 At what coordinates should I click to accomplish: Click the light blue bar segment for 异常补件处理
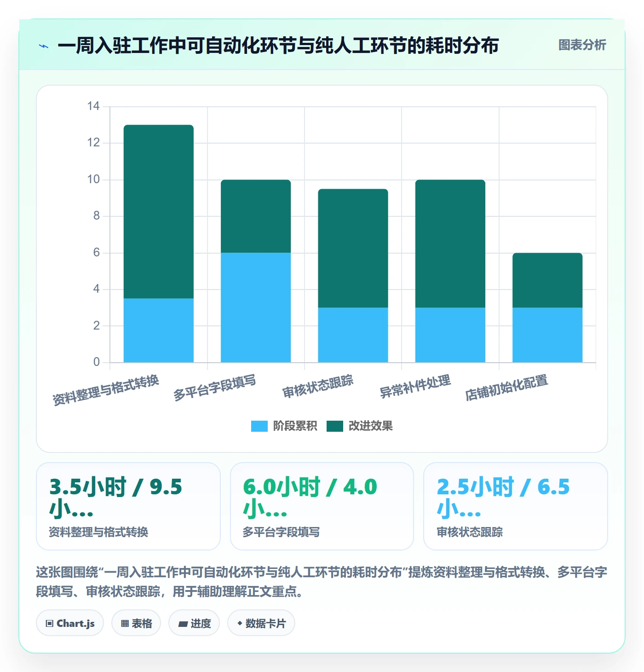(450, 335)
